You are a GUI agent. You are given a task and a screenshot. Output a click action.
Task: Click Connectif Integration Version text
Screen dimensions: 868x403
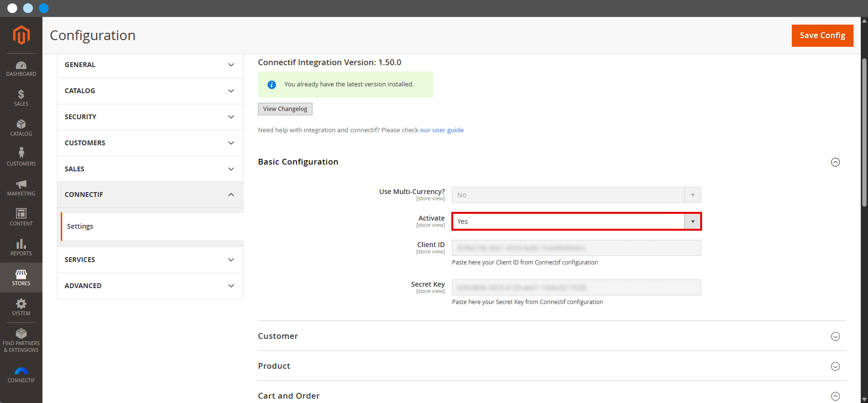pos(329,62)
